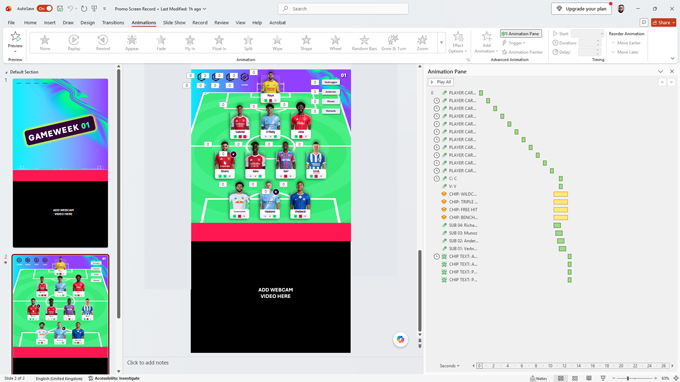The width and height of the screenshot is (680, 382).
Task: Apply the Appear animation
Action: click(132, 42)
